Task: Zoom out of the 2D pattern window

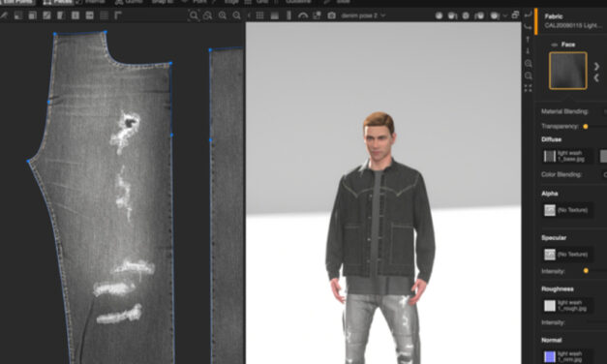Action: click(x=236, y=15)
